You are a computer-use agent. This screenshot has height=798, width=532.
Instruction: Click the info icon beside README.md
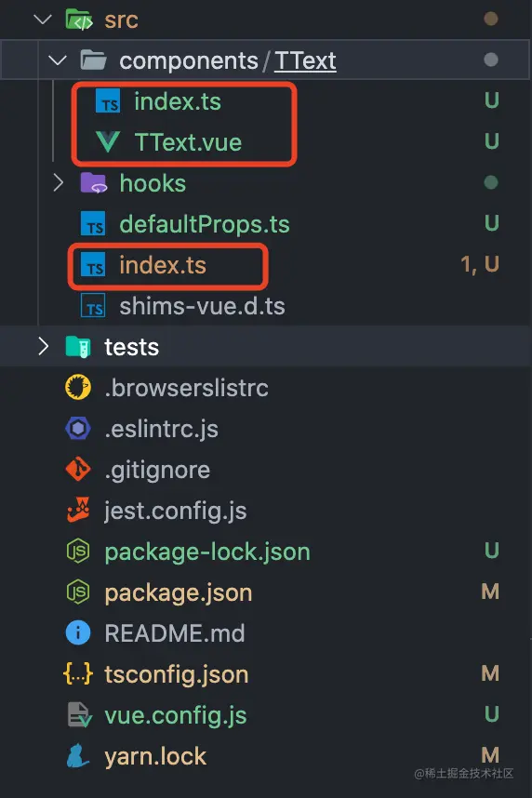click(78, 633)
